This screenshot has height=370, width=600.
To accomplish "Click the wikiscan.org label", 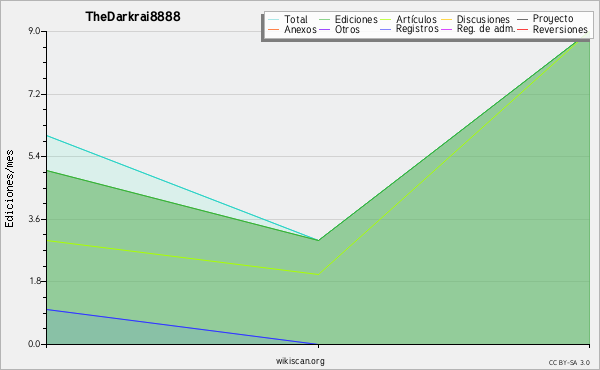I will point(300,361).
